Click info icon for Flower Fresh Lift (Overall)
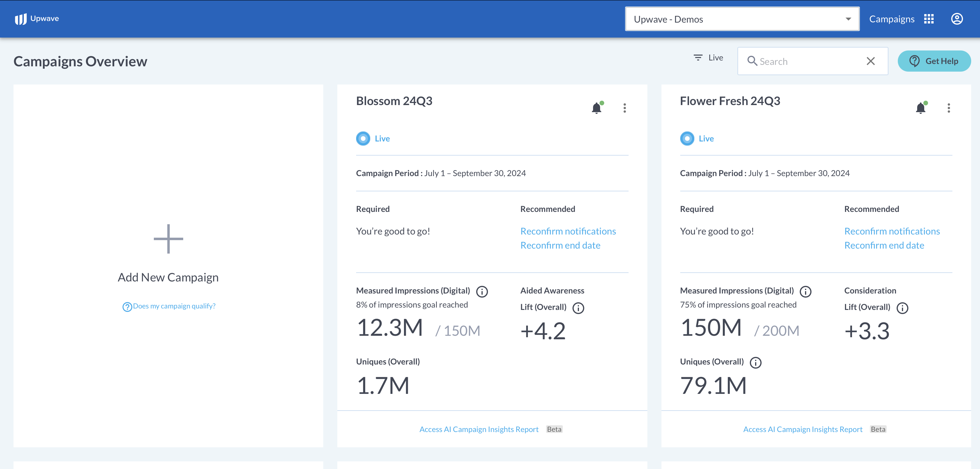 (x=902, y=308)
